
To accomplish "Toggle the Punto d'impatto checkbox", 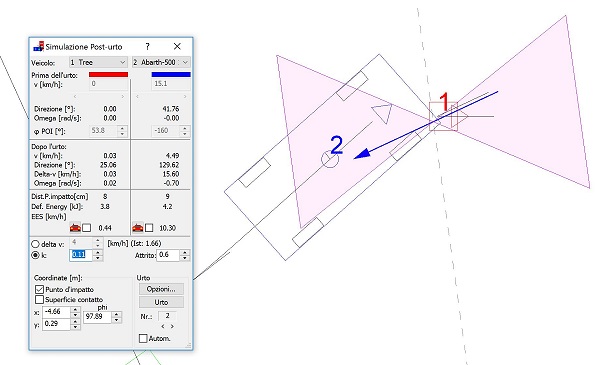I will [x=39, y=289].
